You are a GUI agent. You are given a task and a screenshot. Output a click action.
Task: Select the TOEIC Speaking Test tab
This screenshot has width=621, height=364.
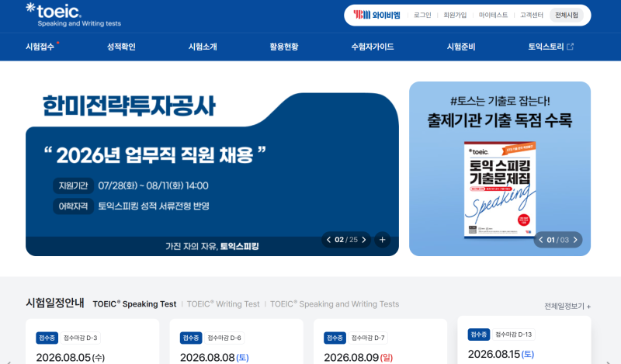134,303
